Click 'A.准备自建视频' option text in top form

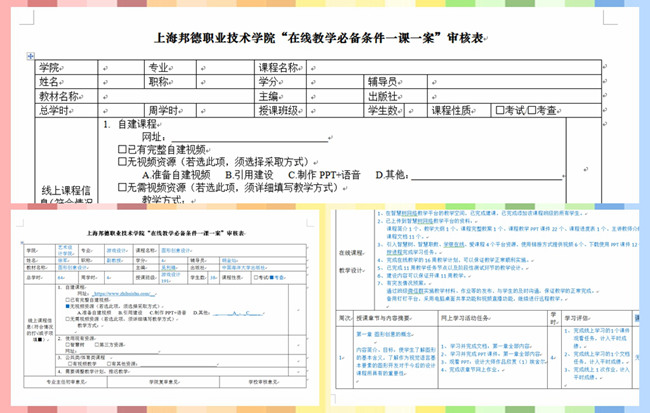coord(176,175)
